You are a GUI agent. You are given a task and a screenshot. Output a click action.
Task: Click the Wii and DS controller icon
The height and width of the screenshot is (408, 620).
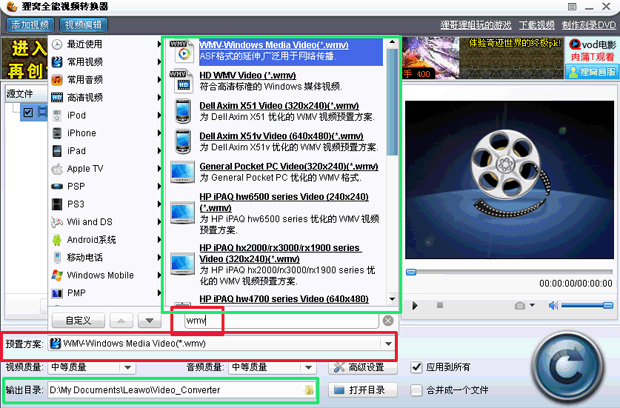pyautogui.click(x=57, y=222)
